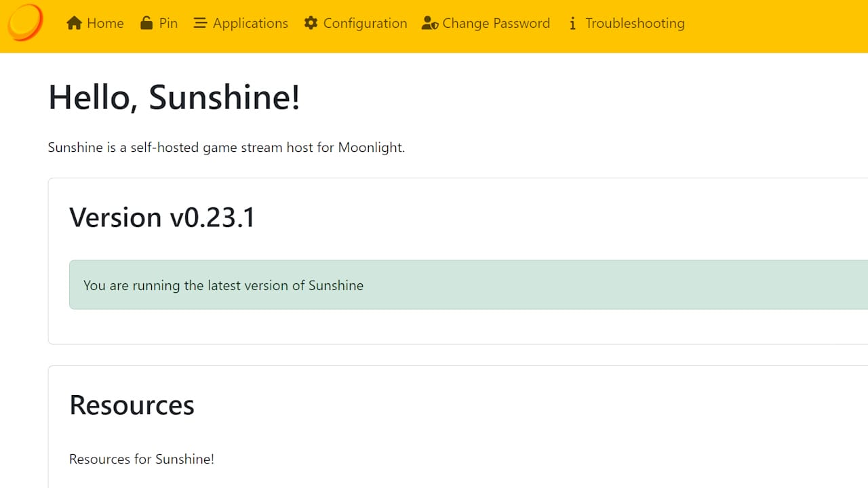The width and height of the screenshot is (868, 488).
Task: Open the Troubleshooting nav label
Action: point(635,23)
